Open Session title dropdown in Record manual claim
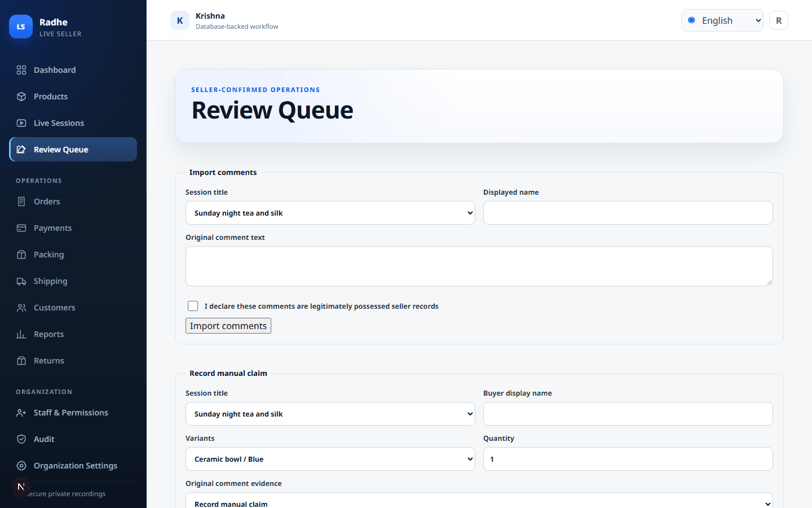Viewport: 812px width, 508px height. click(330, 414)
